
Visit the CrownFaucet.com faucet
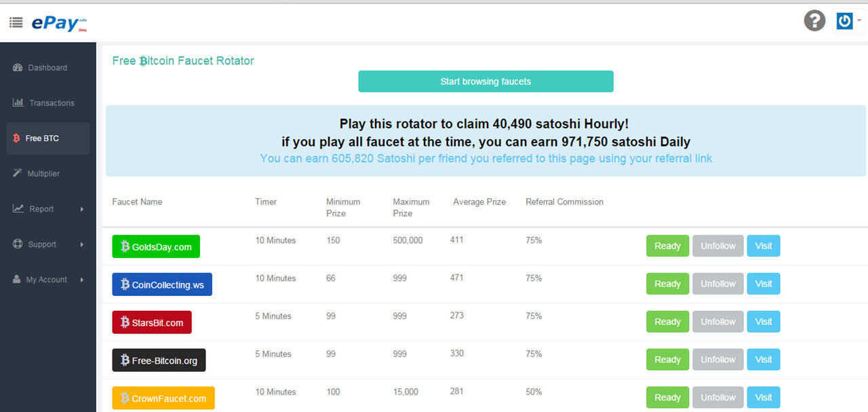tap(764, 398)
